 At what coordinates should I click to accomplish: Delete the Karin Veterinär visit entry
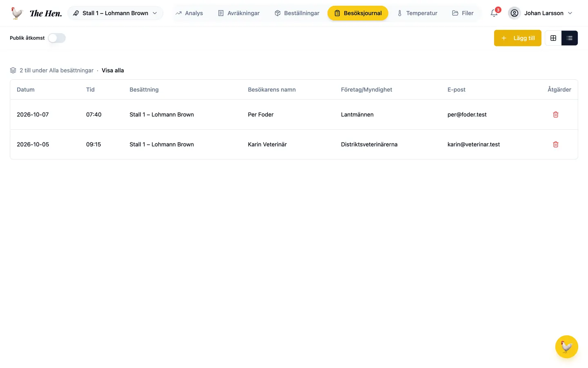(556, 144)
